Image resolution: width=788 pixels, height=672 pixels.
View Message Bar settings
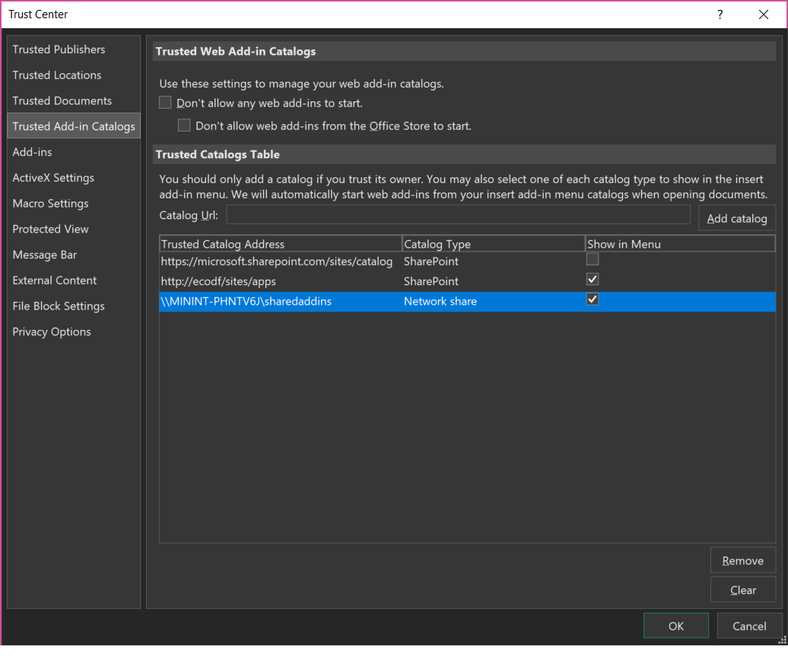[45, 255]
